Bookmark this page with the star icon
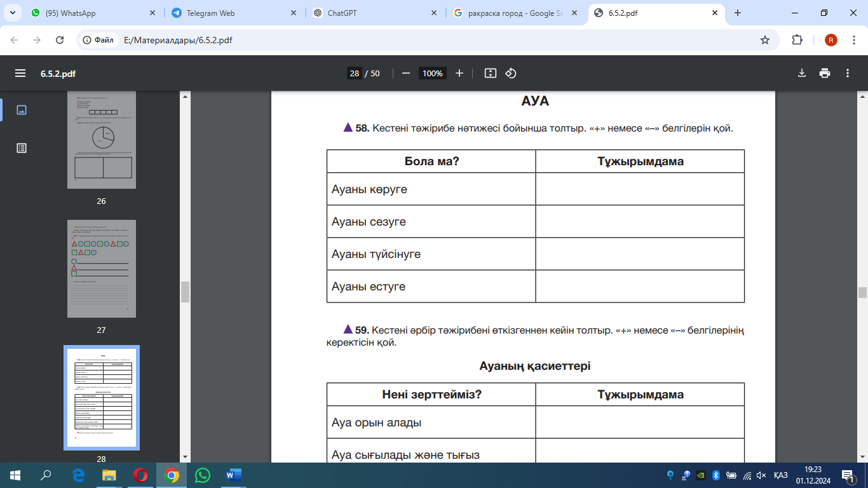The height and width of the screenshot is (488, 868). (x=765, y=40)
